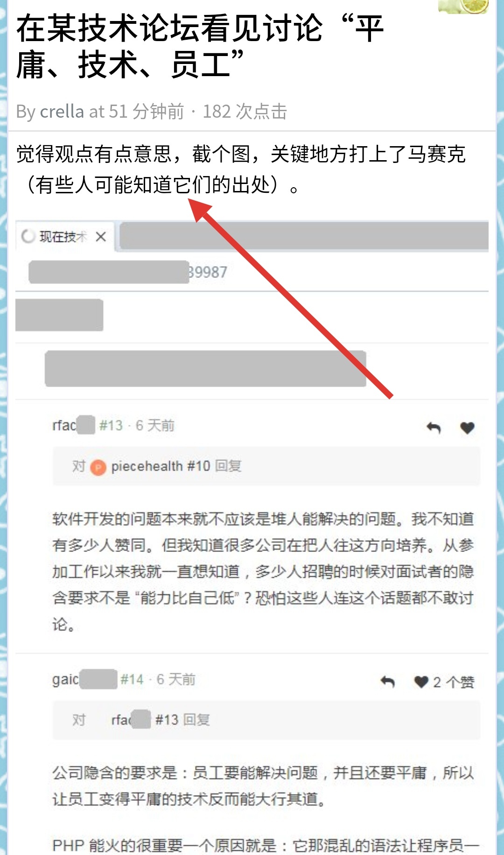
Task: Jump to the #13 comment anchor
Action: pyautogui.click(x=111, y=425)
